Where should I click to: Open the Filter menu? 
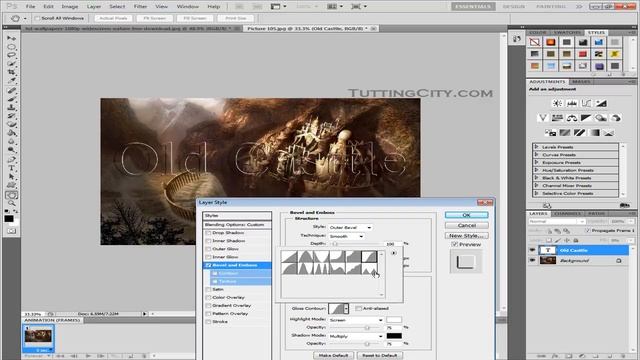(140, 7)
